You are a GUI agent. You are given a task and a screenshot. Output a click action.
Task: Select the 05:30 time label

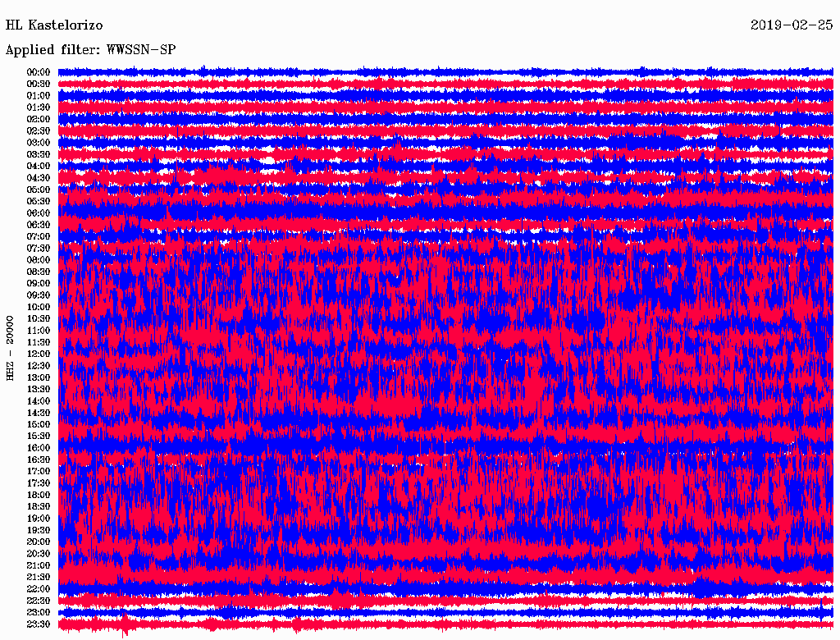click(39, 201)
